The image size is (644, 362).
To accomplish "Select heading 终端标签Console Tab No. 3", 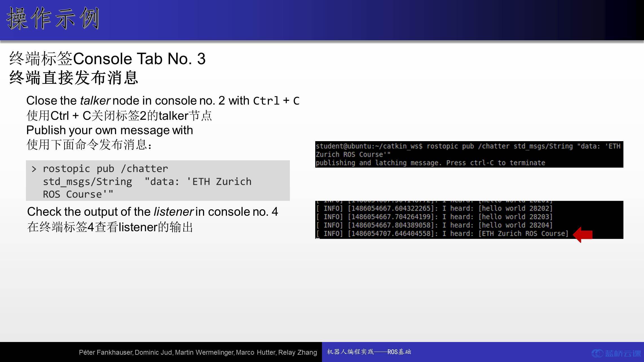I will [x=107, y=59].
